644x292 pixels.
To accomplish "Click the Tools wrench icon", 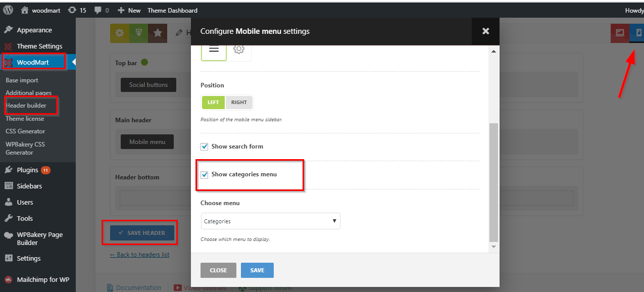I will 8,218.
